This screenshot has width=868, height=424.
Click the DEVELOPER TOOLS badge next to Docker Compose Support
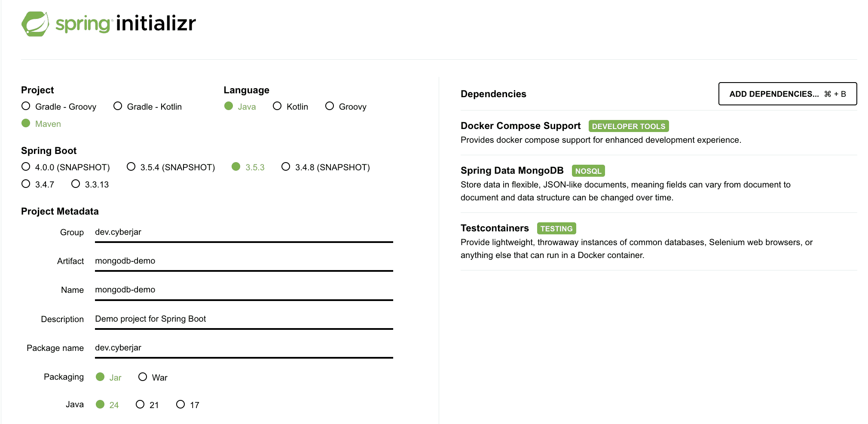coord(629,126)
